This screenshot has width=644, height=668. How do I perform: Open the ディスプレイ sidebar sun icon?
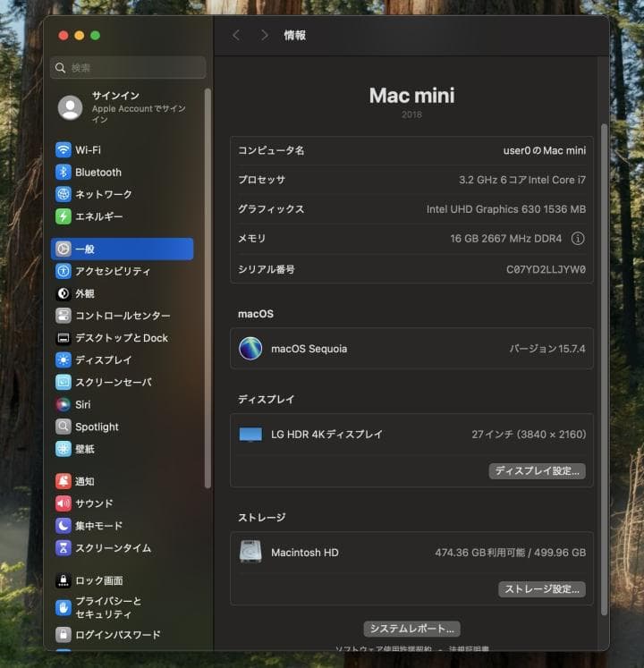coord(64,360)
